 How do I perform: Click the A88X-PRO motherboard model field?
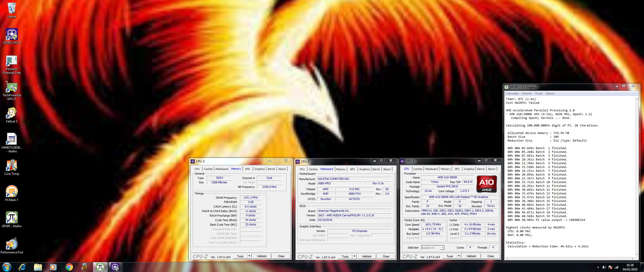click(x=340, y=184)
